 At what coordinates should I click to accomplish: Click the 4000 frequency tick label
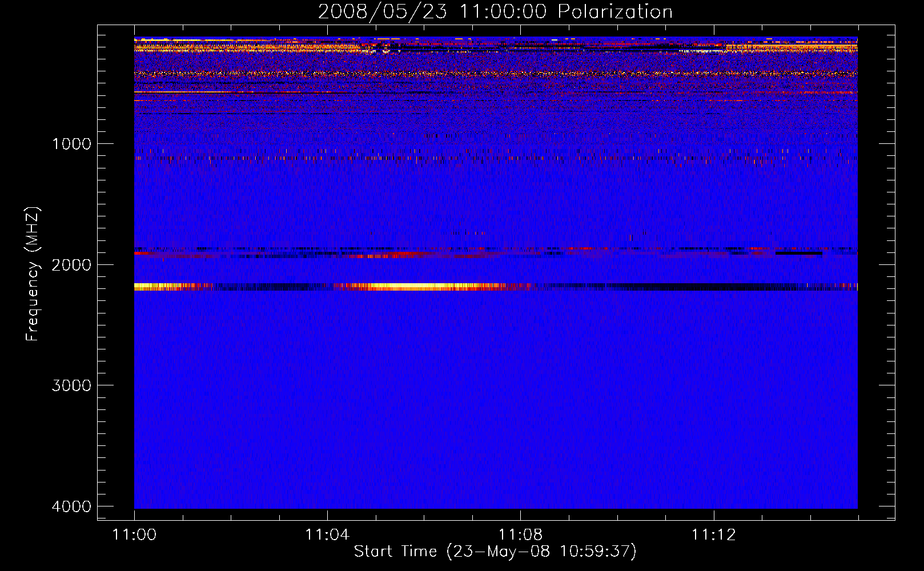pos(71,506)
